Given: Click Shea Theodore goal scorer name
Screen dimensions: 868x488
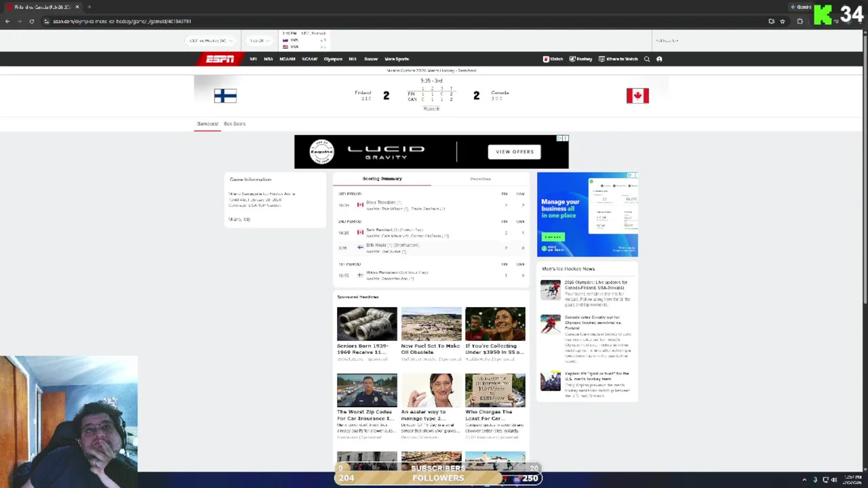Looking at the screenshot, I should [x=380, y=202].
